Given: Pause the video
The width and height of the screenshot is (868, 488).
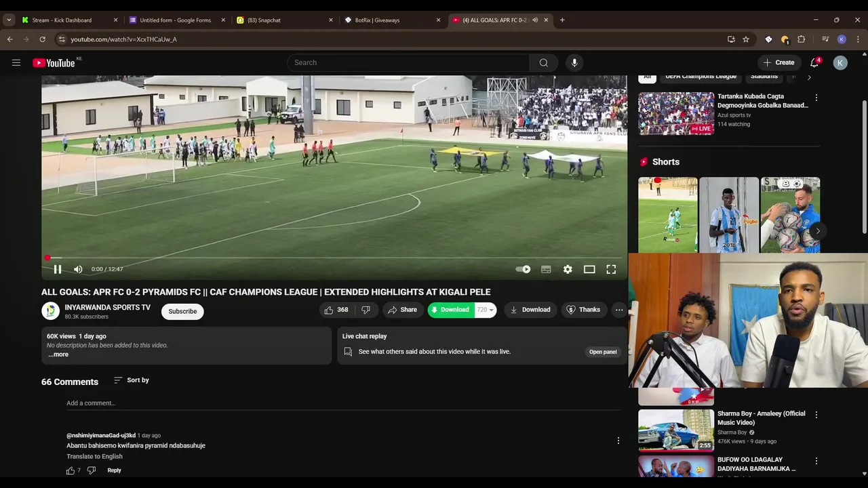Looking at the screenshot, I should click(x=58, y=269).
